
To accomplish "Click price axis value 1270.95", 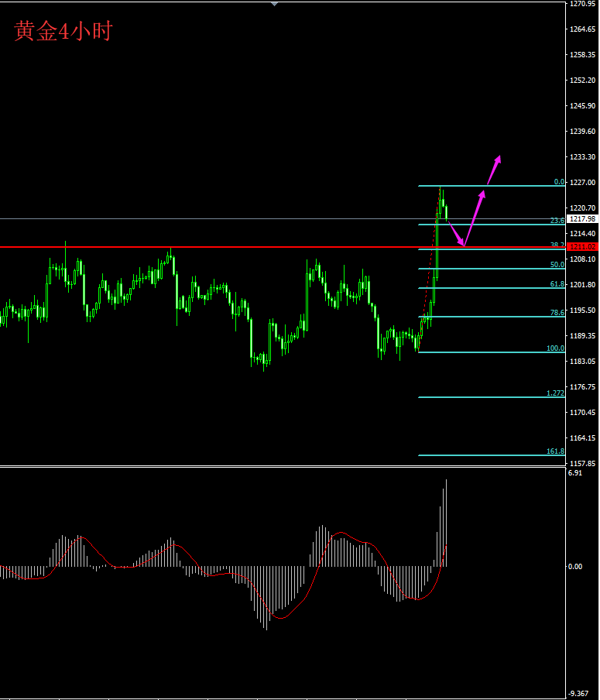I will point(583,4).
